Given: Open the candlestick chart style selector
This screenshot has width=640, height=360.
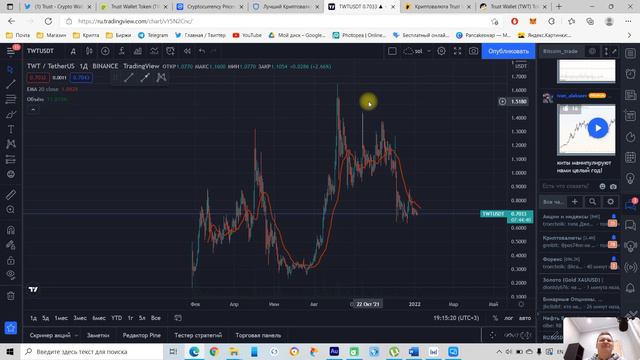Looking at the screenshot, I should [x=89, y=51].
